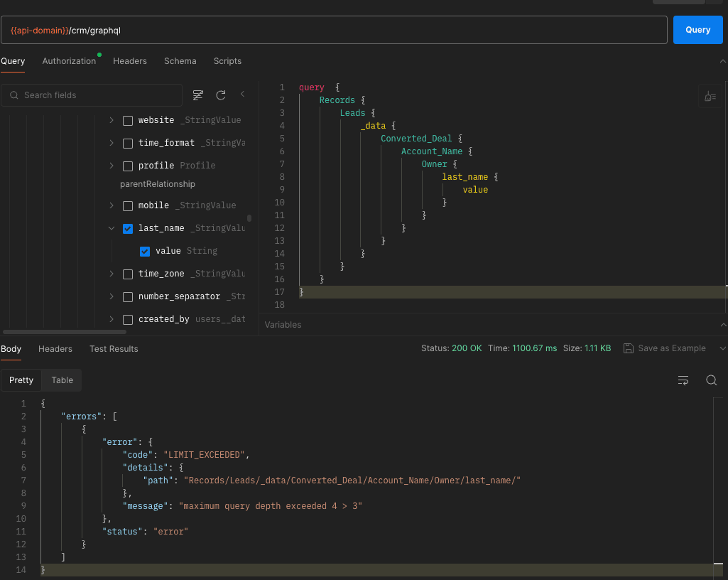This screenshot has height=580, width=728.
Task: Click the hide-deprecated filter icon beside search
Action: 197,95
